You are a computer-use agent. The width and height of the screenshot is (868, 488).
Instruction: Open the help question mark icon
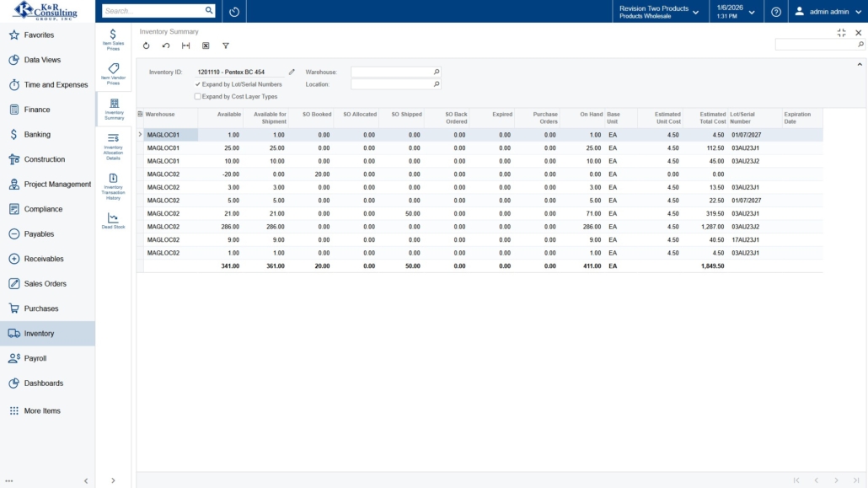pos(775,12)
